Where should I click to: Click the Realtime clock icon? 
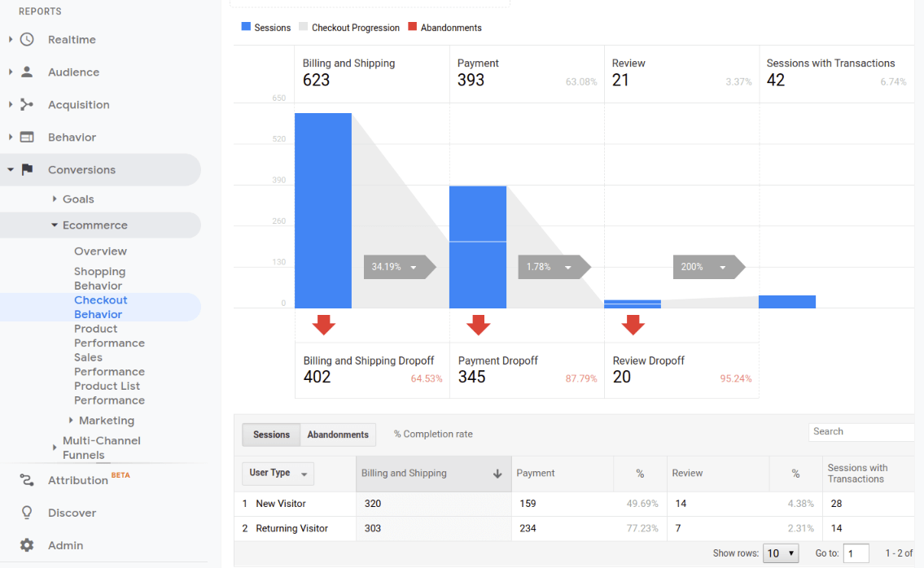(x=27, y=40)
